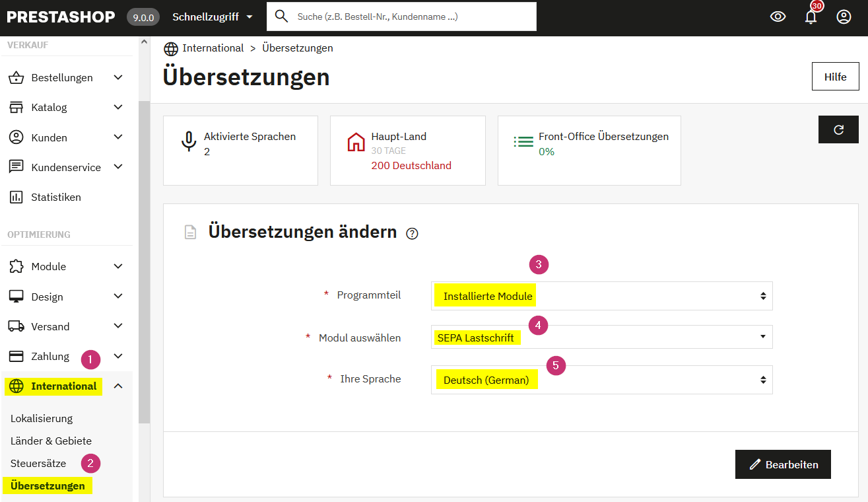868x502 pixels.
Task: Click the refresh icon button
Action: (838, 129)
